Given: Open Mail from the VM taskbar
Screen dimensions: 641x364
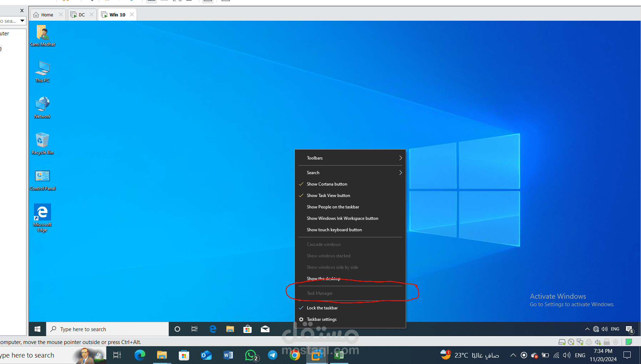Looking at the screenshot, I should pos(265,329).
